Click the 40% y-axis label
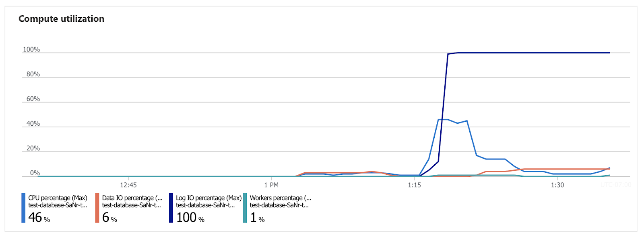 point(33,124)
